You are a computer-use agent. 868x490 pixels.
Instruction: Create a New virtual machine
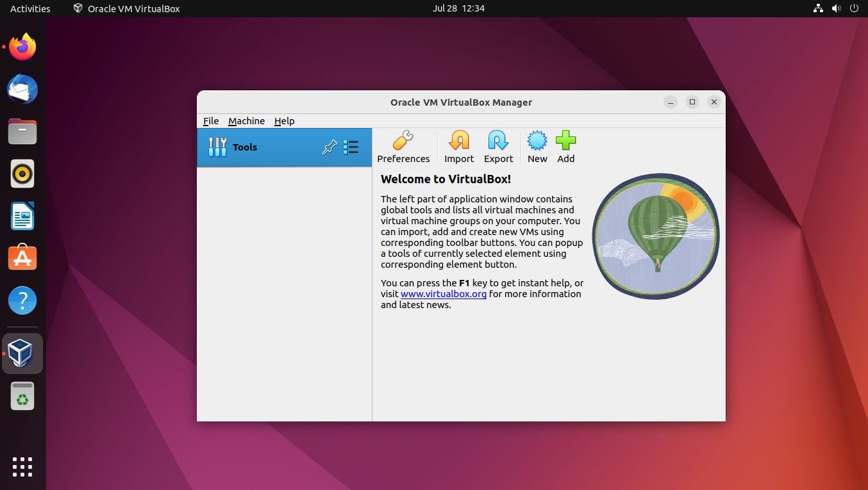click(537, 147)
